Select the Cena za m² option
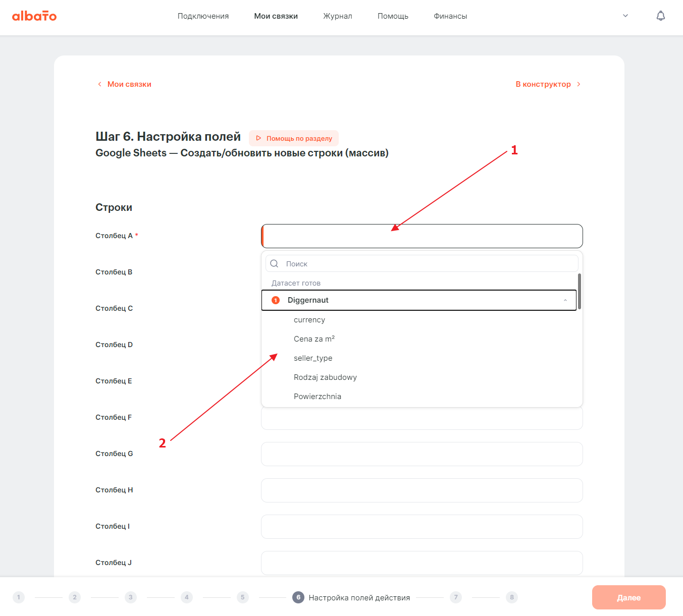 pyautogui.click(x=314, y=339)
